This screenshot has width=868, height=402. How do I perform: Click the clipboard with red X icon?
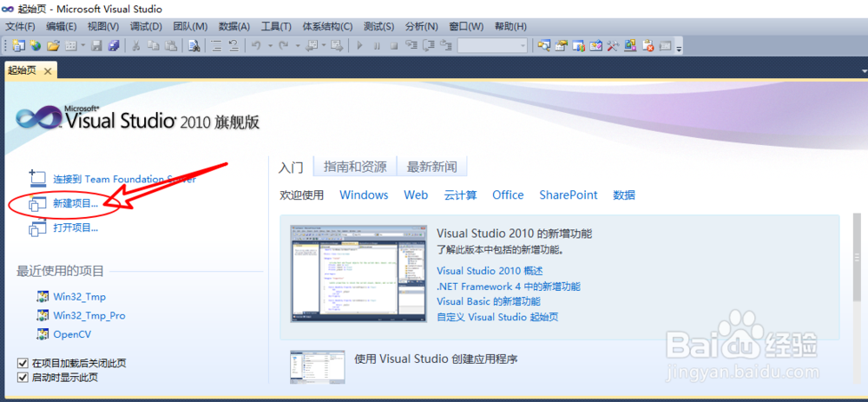point(648,46)
